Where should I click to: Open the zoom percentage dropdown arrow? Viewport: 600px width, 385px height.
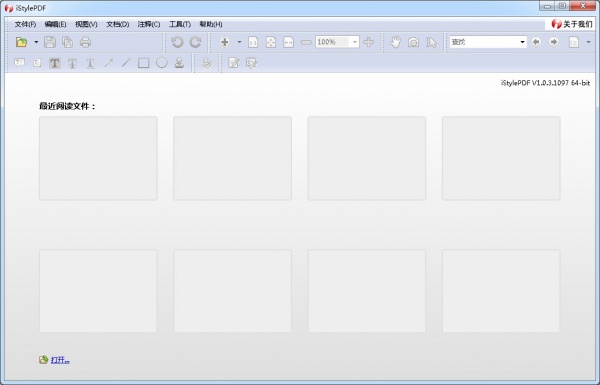point(355,42)
